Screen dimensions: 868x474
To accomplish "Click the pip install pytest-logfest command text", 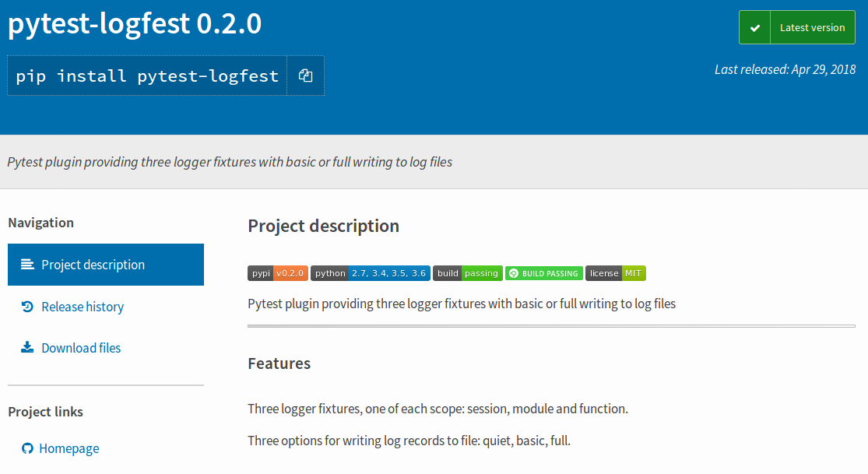I will click(x=147, y=75).
